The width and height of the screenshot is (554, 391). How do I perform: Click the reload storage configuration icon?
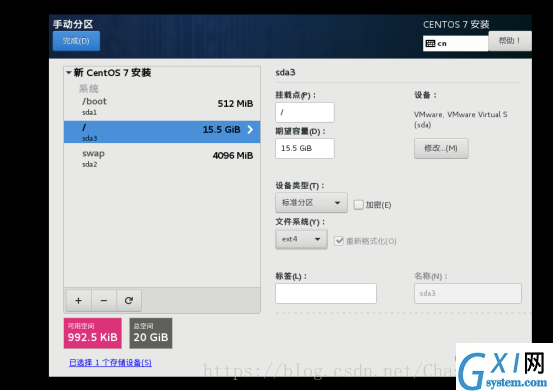tap(129, 301)
